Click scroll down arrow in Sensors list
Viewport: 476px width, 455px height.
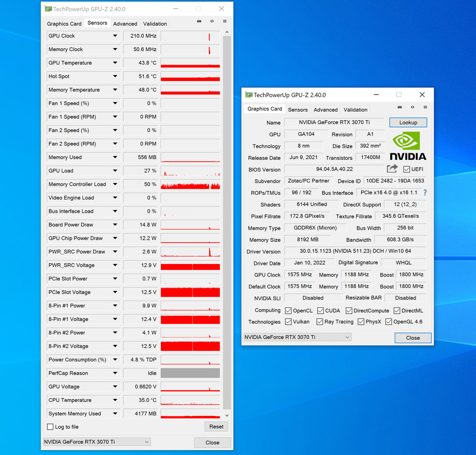[227, 415]
